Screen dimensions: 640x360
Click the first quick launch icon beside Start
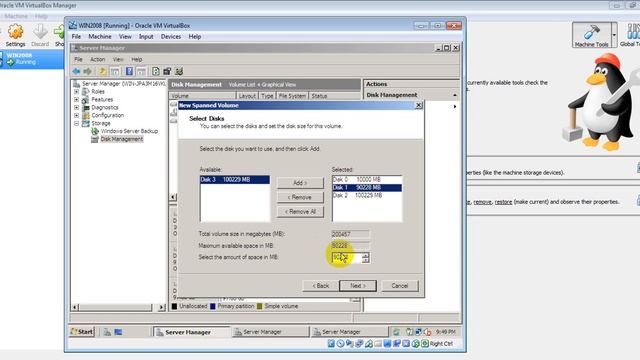point(107,332)
